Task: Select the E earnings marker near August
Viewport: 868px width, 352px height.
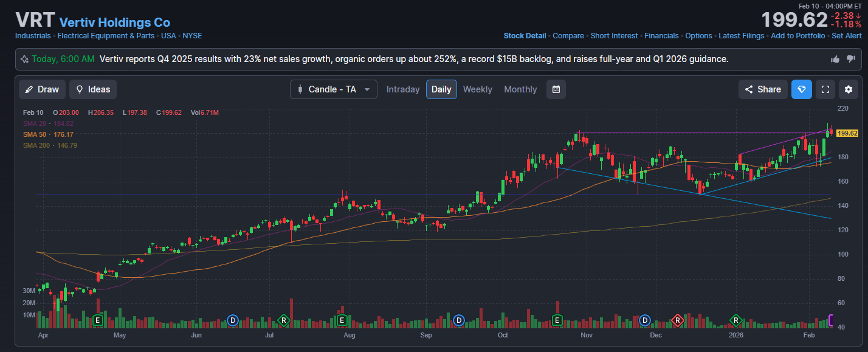Action: point(342,320)
